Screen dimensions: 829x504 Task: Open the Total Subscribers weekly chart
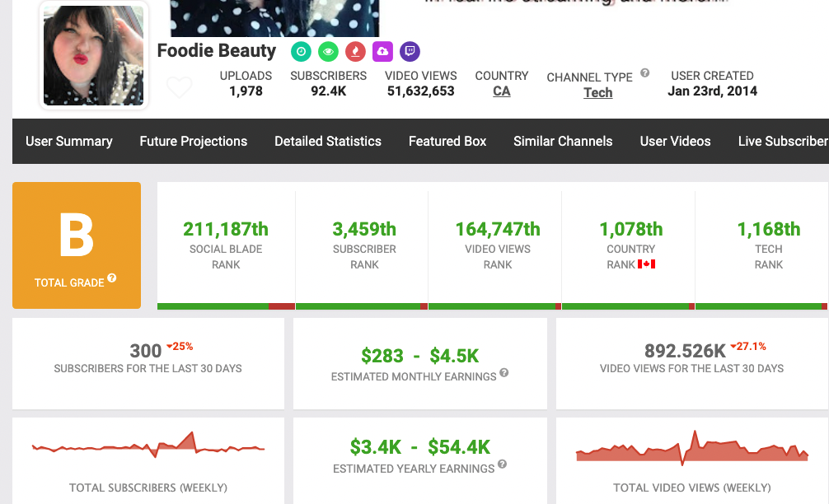[x=148, y=445]
